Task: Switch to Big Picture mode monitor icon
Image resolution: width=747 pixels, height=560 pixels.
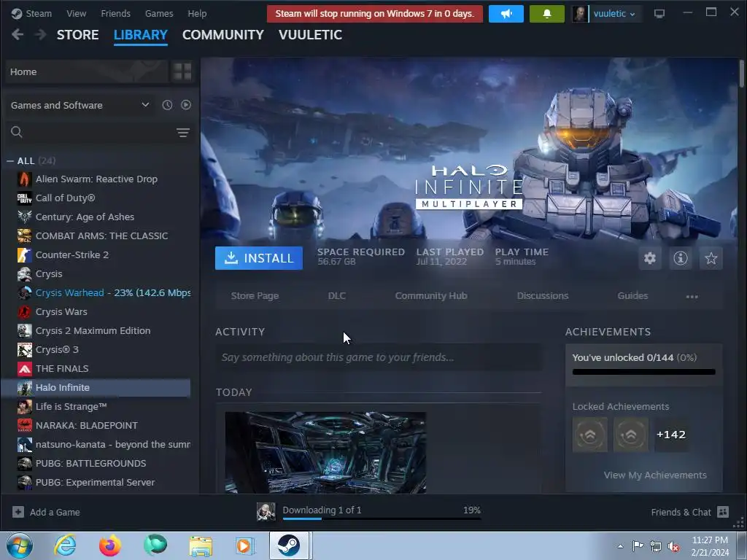Action: point(659,14)
